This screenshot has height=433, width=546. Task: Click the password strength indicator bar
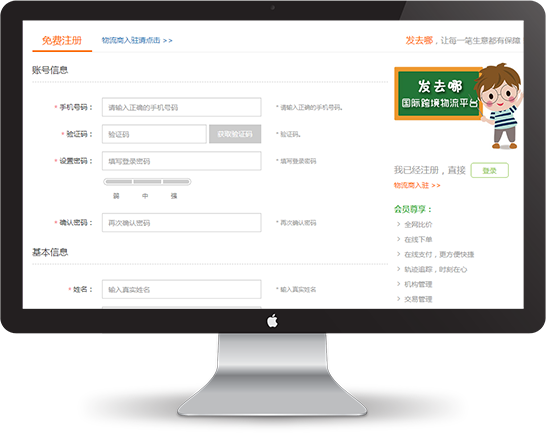click(147, 181)
